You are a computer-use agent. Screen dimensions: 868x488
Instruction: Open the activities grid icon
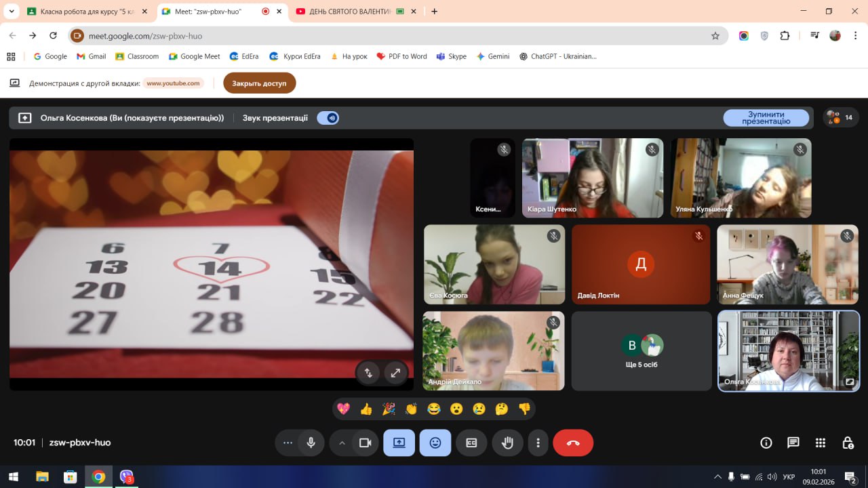point(820,443)
